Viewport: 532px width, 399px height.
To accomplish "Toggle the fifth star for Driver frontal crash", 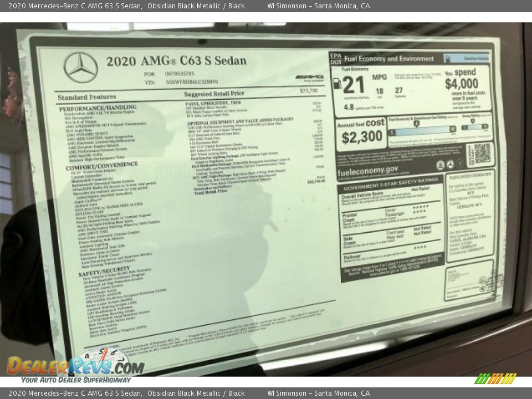I will [x=426, y=207].
